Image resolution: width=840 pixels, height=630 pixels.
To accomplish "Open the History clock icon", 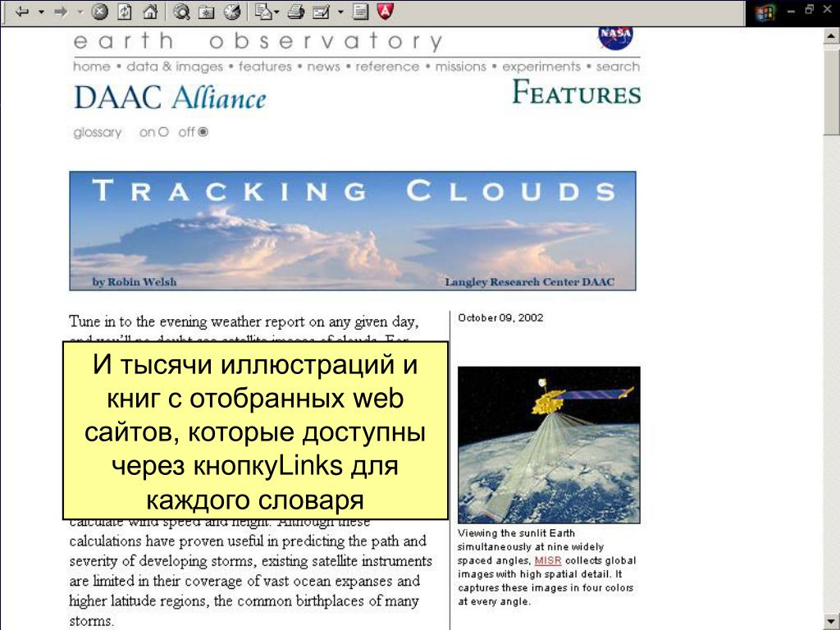I will (x=232, y=11).
